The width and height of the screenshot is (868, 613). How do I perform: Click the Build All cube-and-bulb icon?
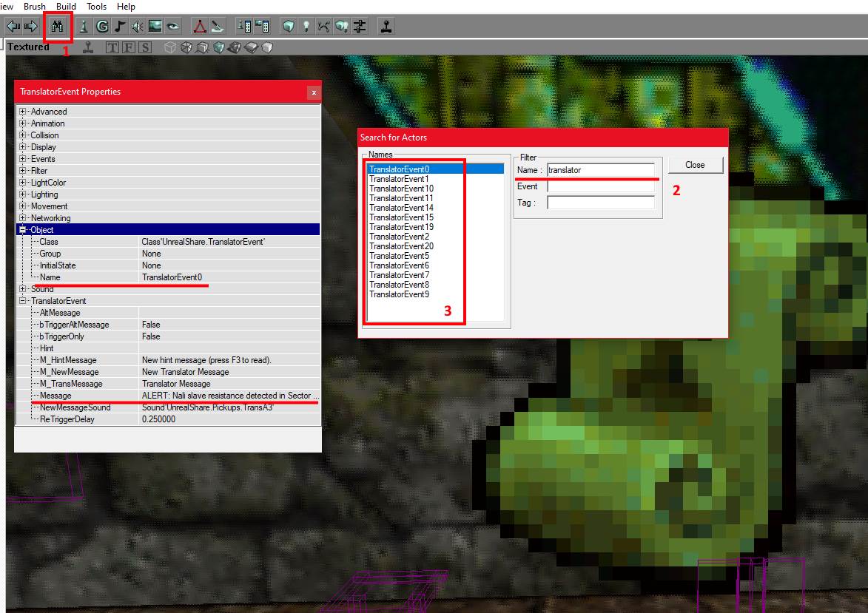point(342,26)
